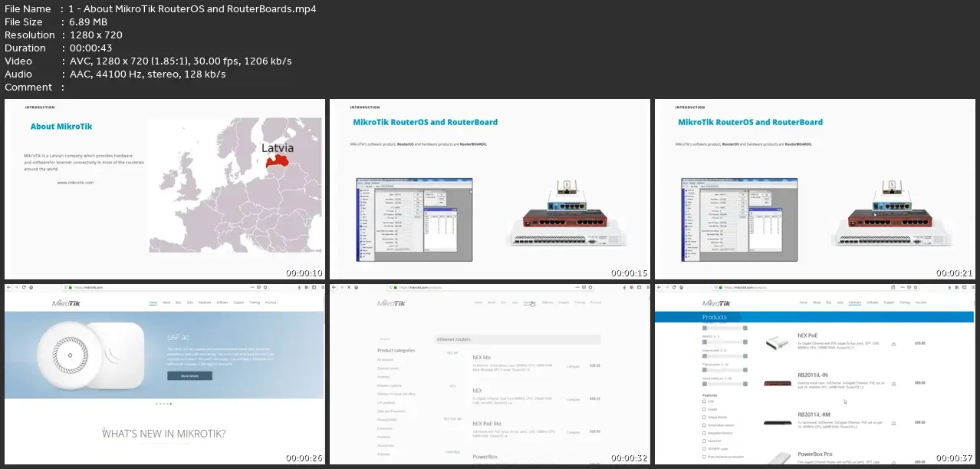The image size is (980, 469).
Task: Click the MikroTik logo in the 00:00:37 frame
Action: (x=717, y=303)
